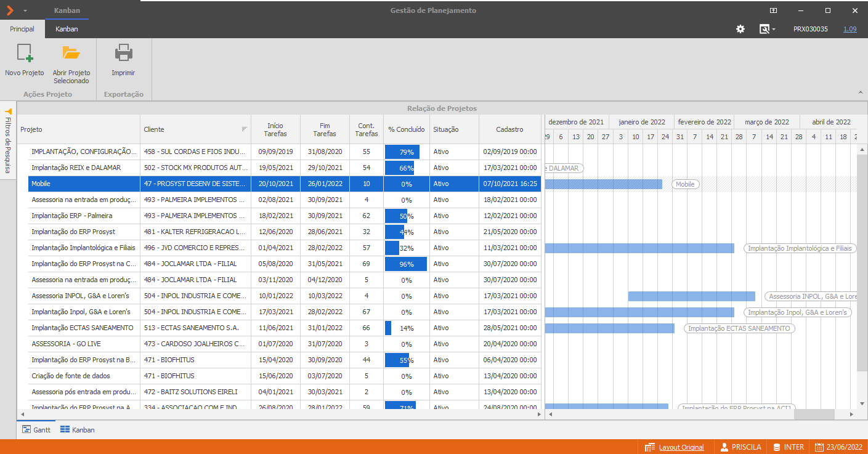Click the search window icon near PRX030035
Image resolution: width=868 pixels, height=454 pixels.
click(x=765, y=29)
